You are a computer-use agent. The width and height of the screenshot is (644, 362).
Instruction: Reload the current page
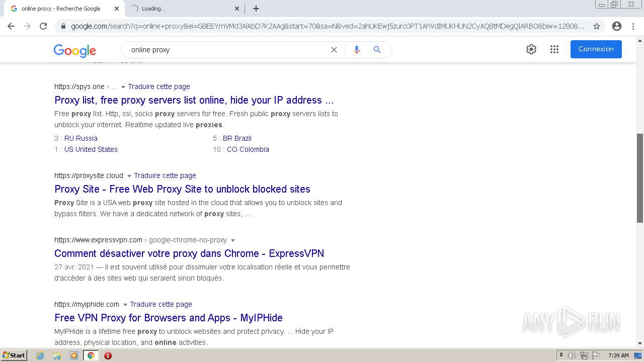tap(43, 26)
